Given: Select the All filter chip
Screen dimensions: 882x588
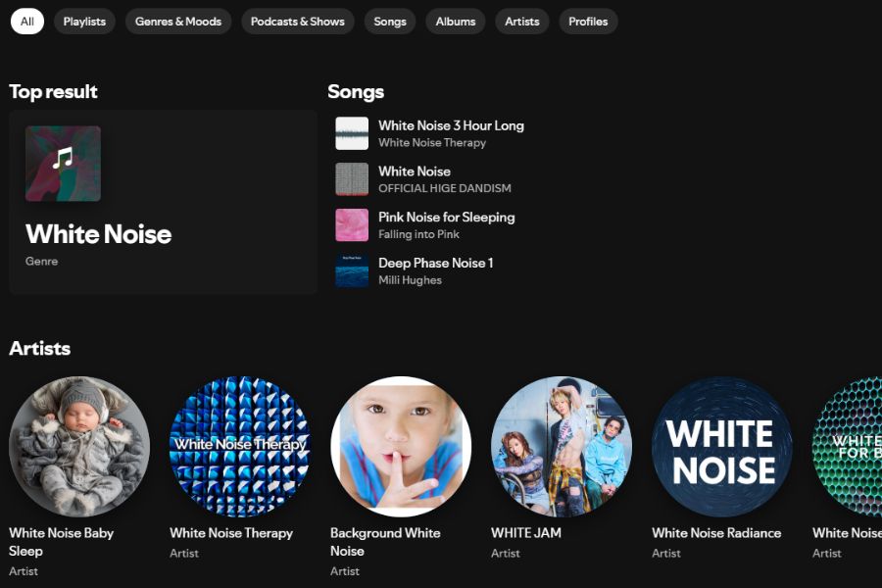Looking at the screenshot, I should (x=27, y=22).
